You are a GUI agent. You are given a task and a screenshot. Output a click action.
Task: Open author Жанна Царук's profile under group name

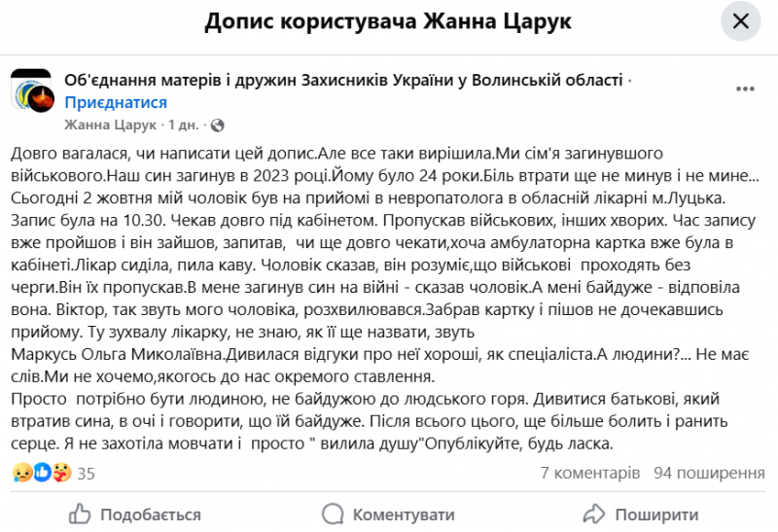111,125
